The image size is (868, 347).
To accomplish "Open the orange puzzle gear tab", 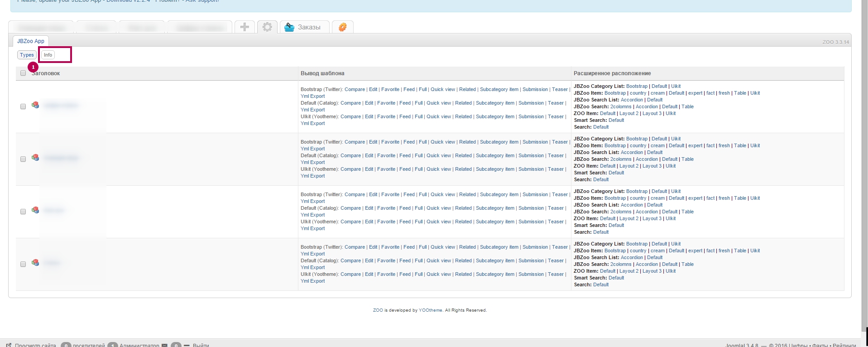I will [x=343, y=27].
